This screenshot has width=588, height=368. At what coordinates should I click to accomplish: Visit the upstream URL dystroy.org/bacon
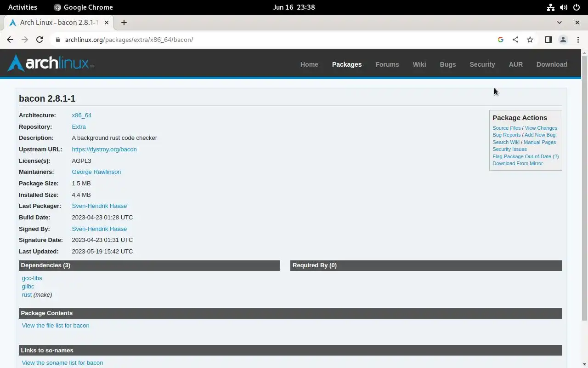(x=104, y=149)
